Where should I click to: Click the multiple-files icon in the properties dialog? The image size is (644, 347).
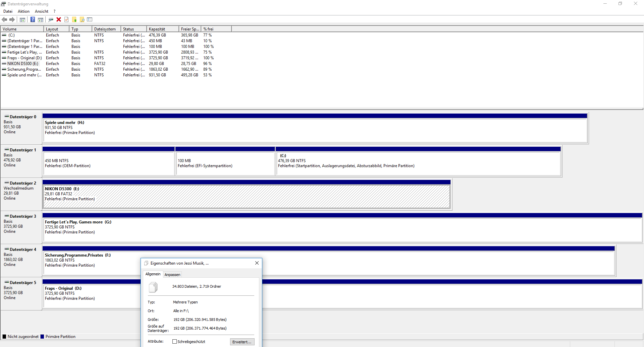(153, 287)
